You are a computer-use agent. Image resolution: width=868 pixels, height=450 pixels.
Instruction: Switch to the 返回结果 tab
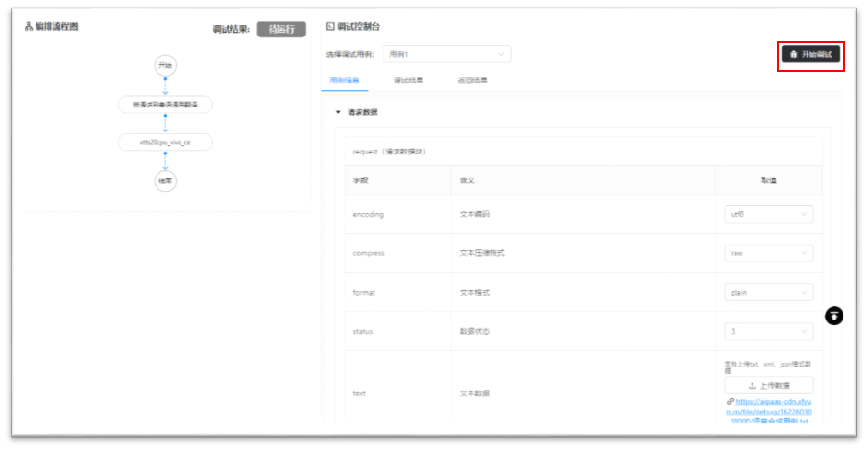472,81
